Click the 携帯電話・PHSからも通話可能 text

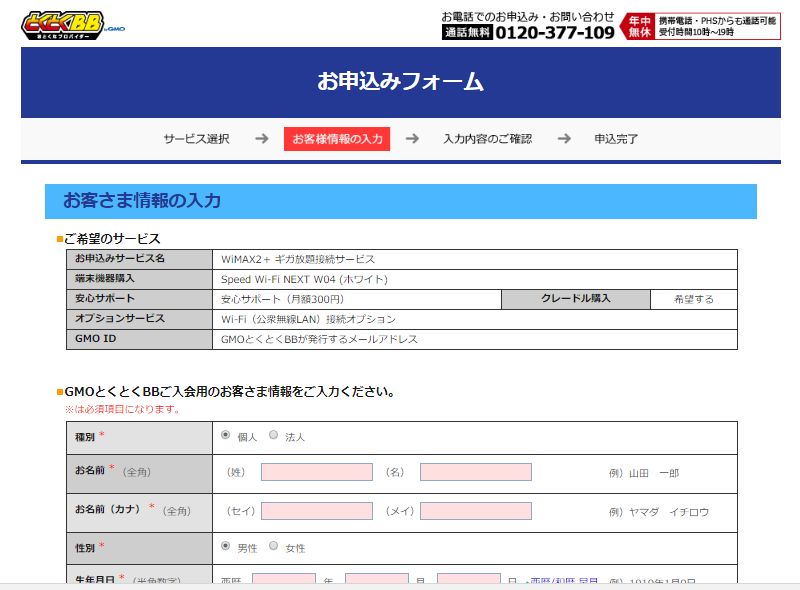click(x=717, y=20)
